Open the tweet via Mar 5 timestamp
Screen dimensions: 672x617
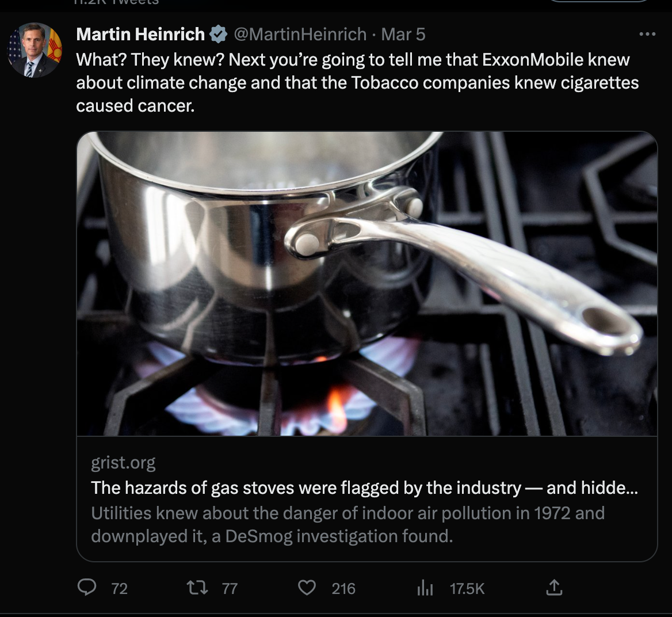click(403, 35)
